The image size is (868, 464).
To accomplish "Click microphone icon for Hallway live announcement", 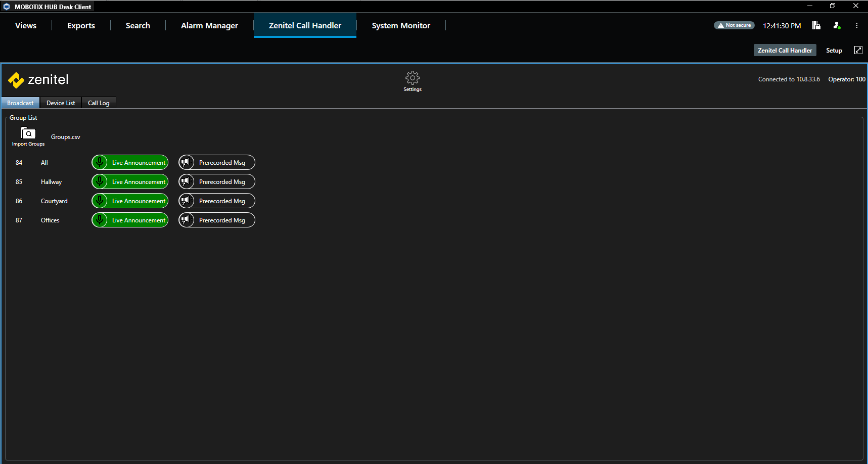I will 100,181.
